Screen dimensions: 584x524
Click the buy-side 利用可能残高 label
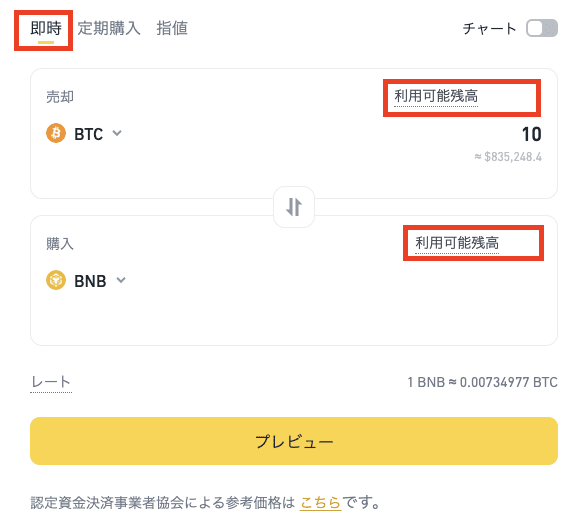[457, 243]
